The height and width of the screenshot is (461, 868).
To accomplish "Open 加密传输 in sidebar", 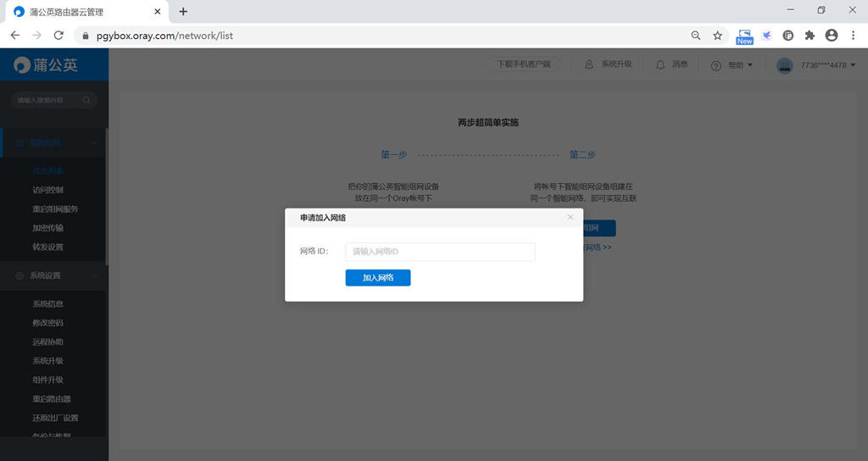I will [47, 228].
